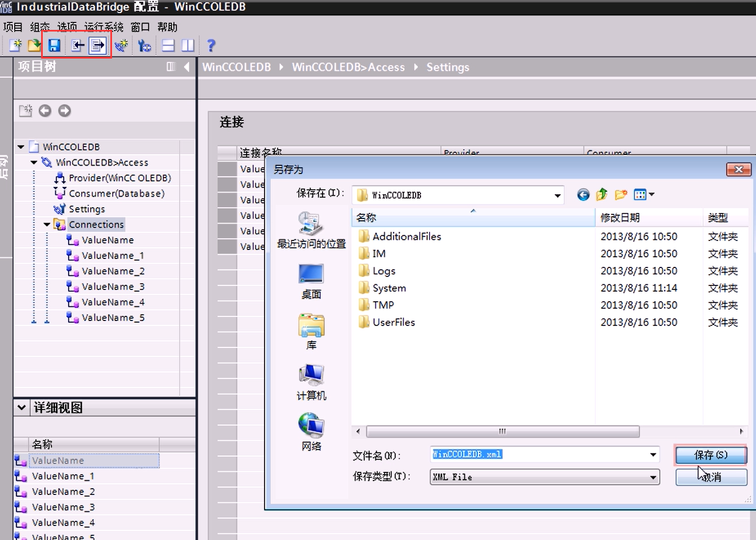Click the export configuration arrow icon
The image size is (756, 540).
click(97, 46)
